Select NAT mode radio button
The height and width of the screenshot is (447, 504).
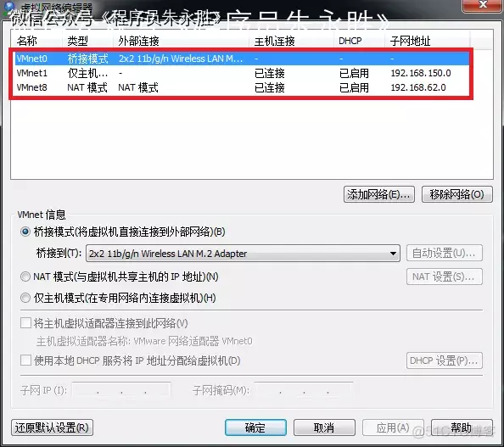click(25, 277)
